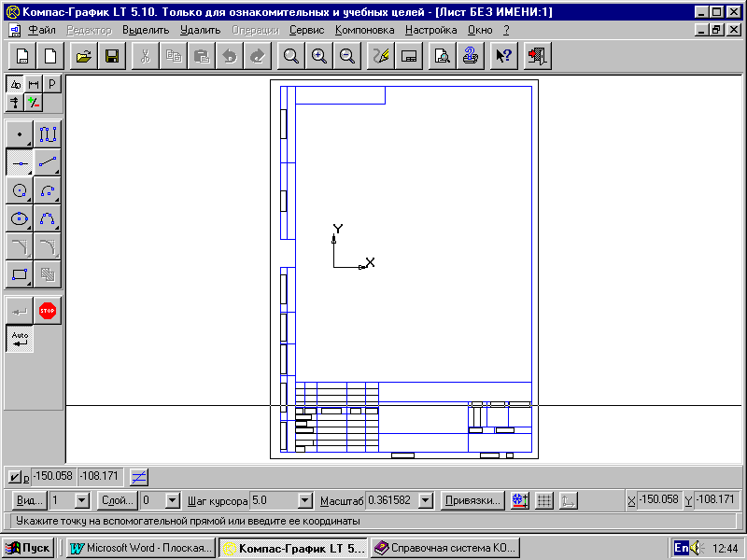Select the point drawing tool
The image size is (747, 560).
coord(19,134)
